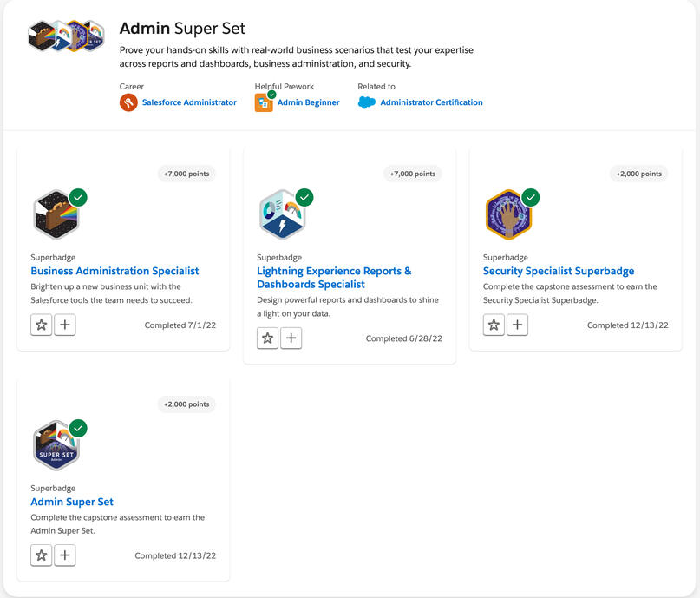
Task: Click the +7,000 points pill on first card
Action: (186, 174)
